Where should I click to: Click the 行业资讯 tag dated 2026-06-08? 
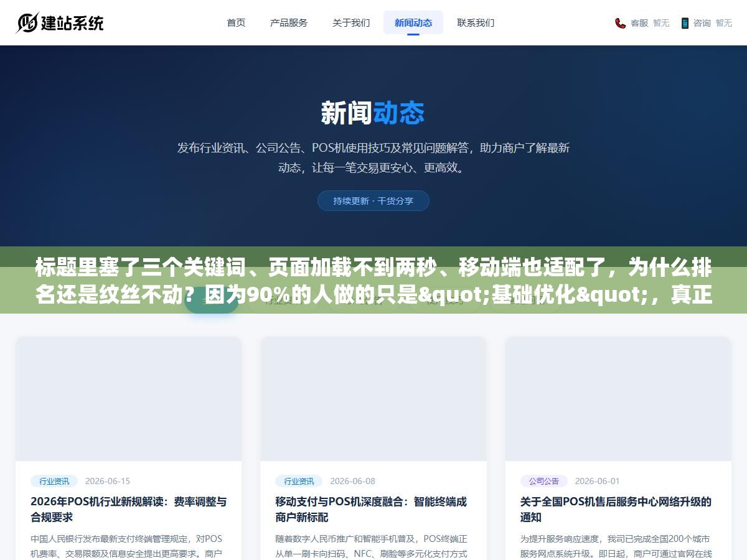299,481
